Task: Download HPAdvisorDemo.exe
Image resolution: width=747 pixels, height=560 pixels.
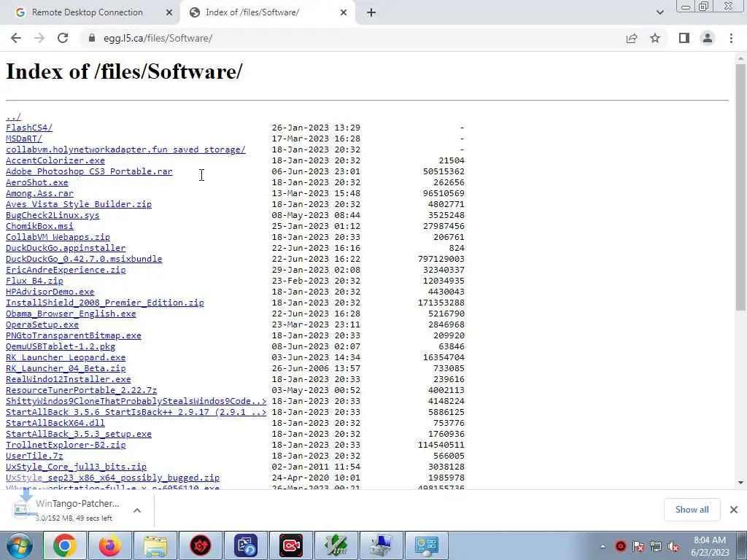Action: tap(50, 292)
